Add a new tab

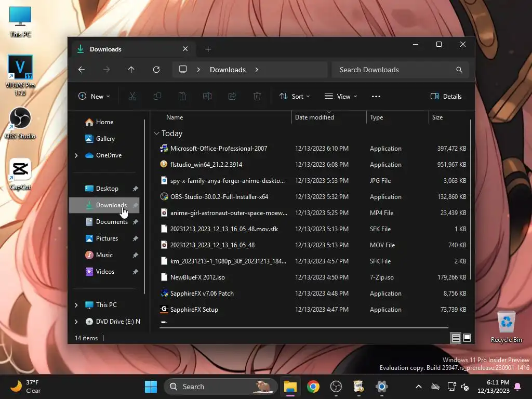click(x=208, y=49)
